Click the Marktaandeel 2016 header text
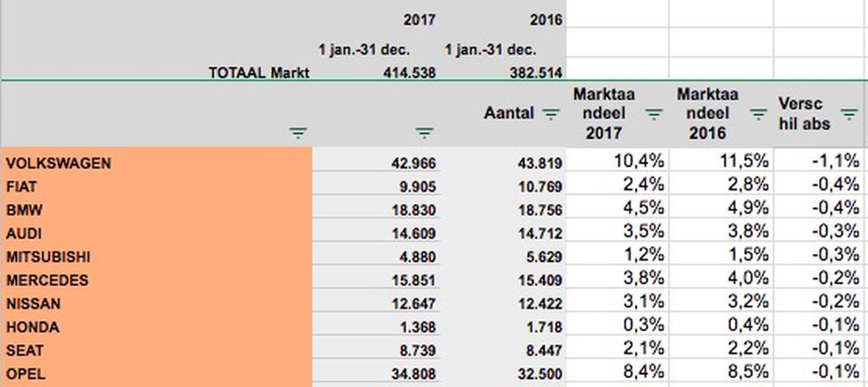868x387 pixels. [x=708, y=113]
